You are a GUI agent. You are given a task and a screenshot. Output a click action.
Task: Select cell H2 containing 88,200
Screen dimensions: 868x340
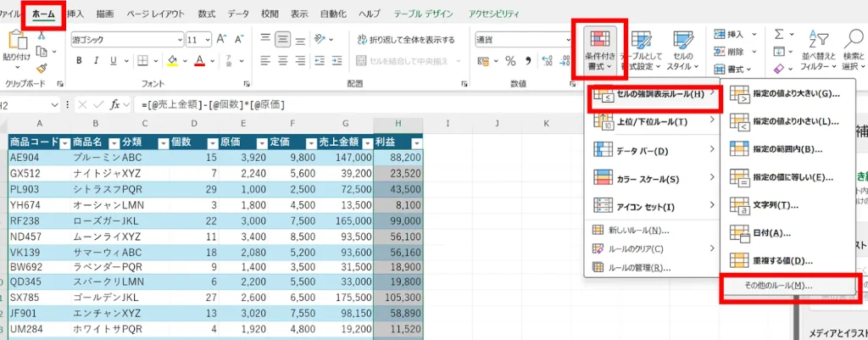pos(398,157)
